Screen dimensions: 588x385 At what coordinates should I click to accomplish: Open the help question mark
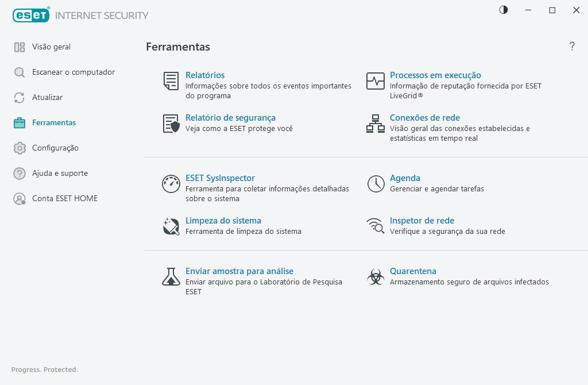point(572,47)
